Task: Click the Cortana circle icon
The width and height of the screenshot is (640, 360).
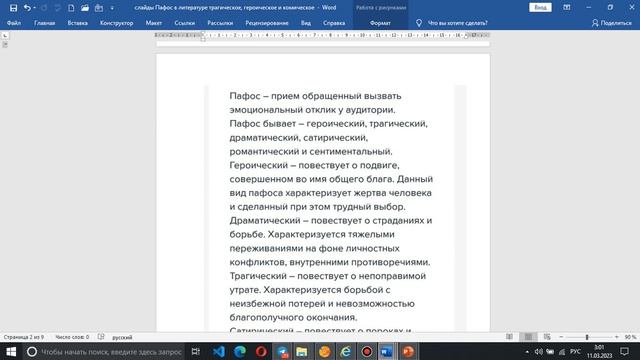Action: tap(32, 351)
